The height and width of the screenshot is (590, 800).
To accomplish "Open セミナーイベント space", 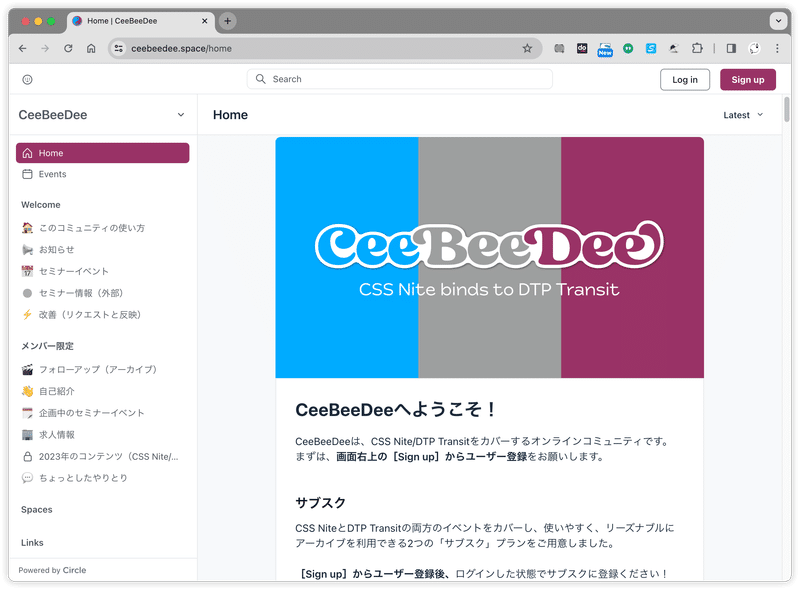I will pyautogui.click(x=103, y=272).
